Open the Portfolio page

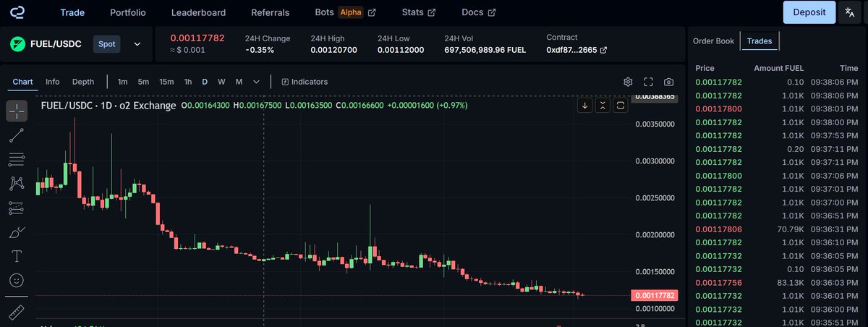(x=128, y=12)
